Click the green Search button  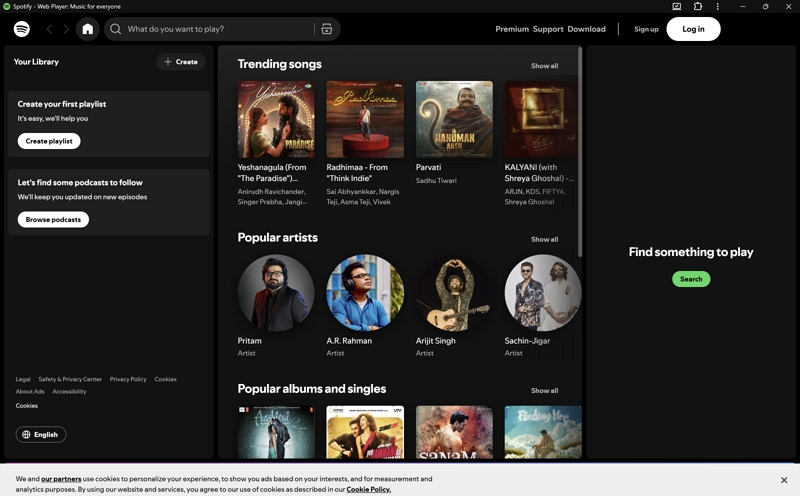pyautogui.click(x=691, y=279)
